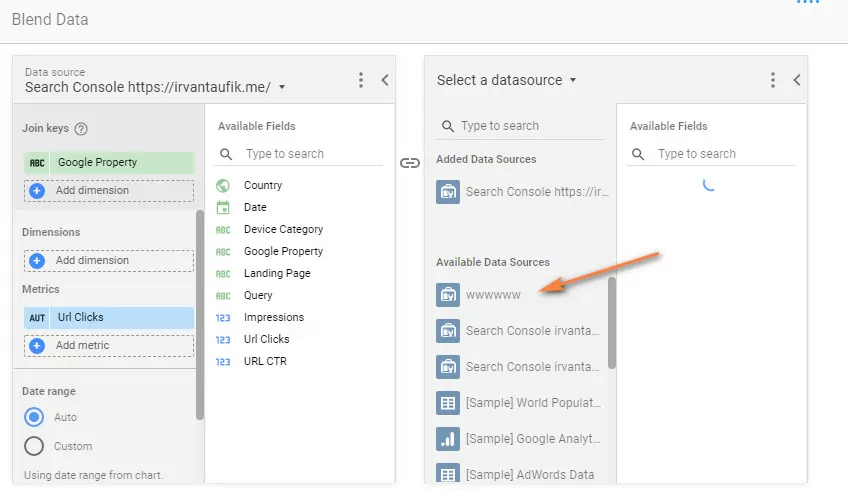Click the 123 icon beside Url Clicks field
This screenshot has height=490, width=848.
click(223, 340)
